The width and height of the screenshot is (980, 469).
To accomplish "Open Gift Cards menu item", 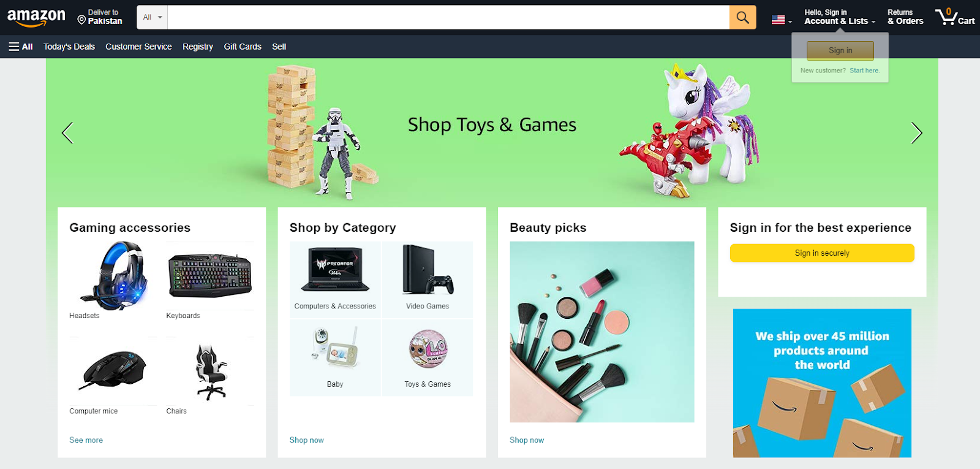I will pyautogui.click(x=243, y=47).
